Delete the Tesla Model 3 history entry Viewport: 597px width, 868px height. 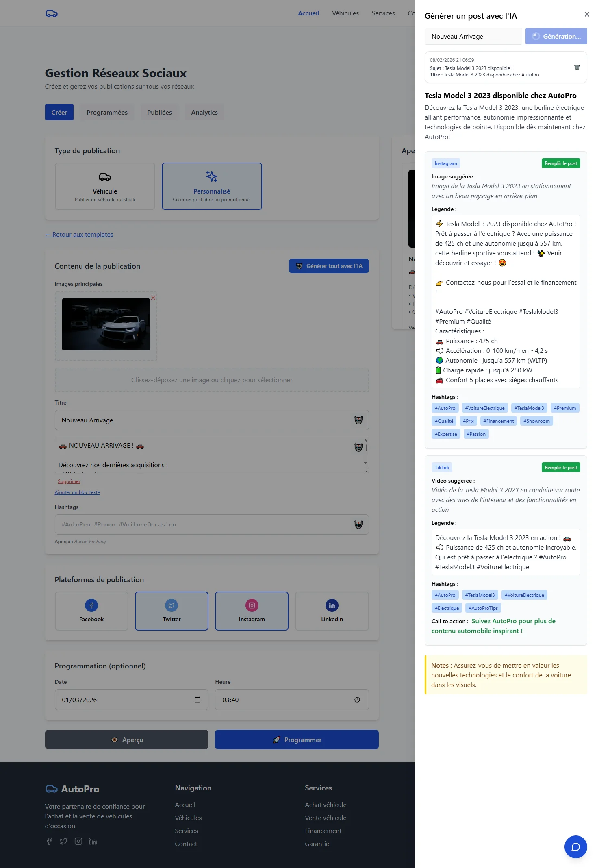click(x=577, y=67)
